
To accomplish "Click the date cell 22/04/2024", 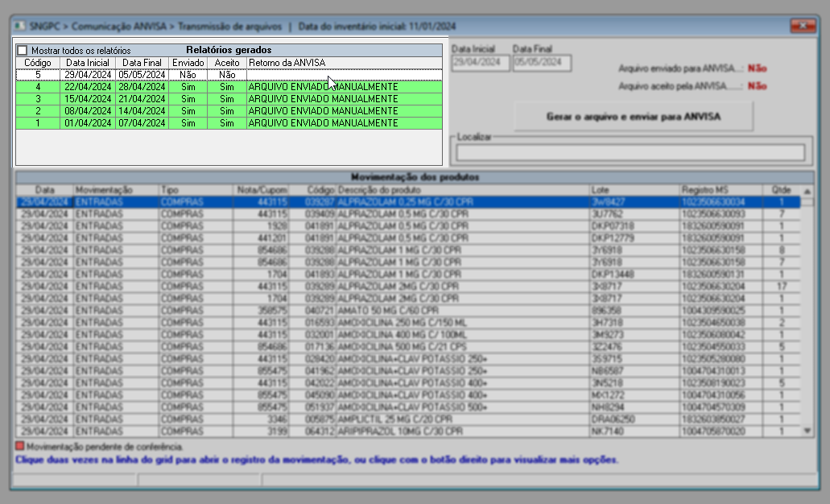I will point(88,87).
